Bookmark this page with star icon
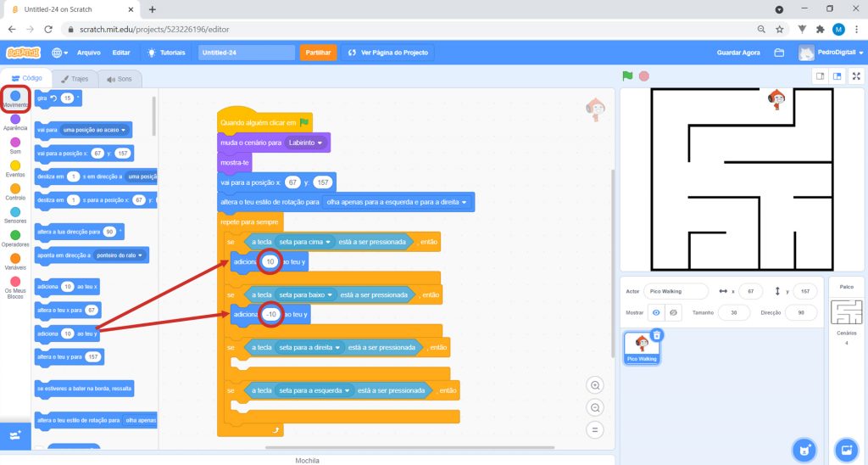Image resolution: width=868 pixels, height=465 pixels. click(x=780, y=30)
